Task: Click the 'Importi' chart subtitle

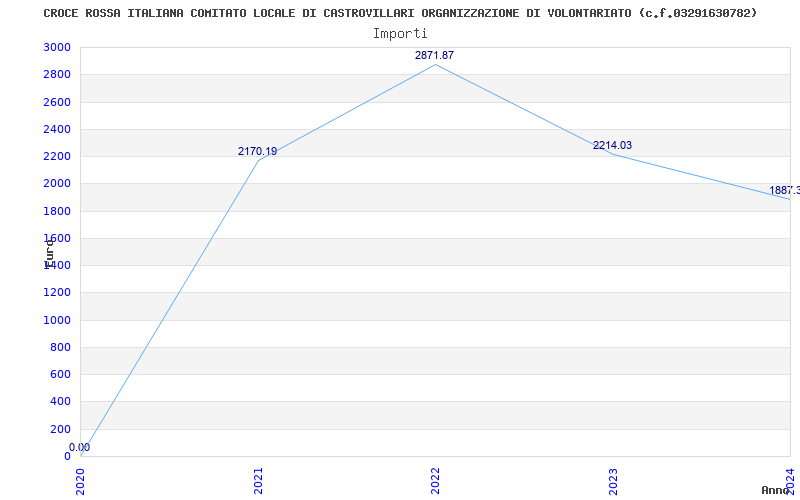Action: point(400,34)
